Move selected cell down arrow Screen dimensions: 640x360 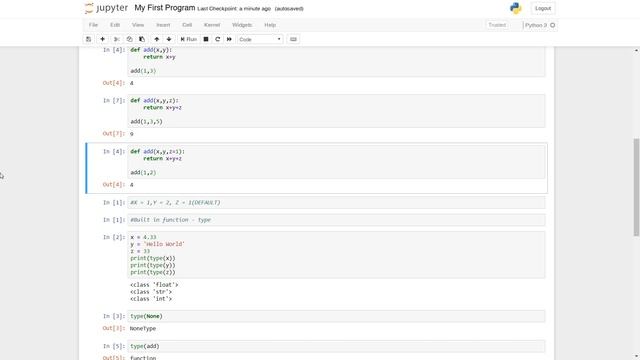click(x=169, y=39)
